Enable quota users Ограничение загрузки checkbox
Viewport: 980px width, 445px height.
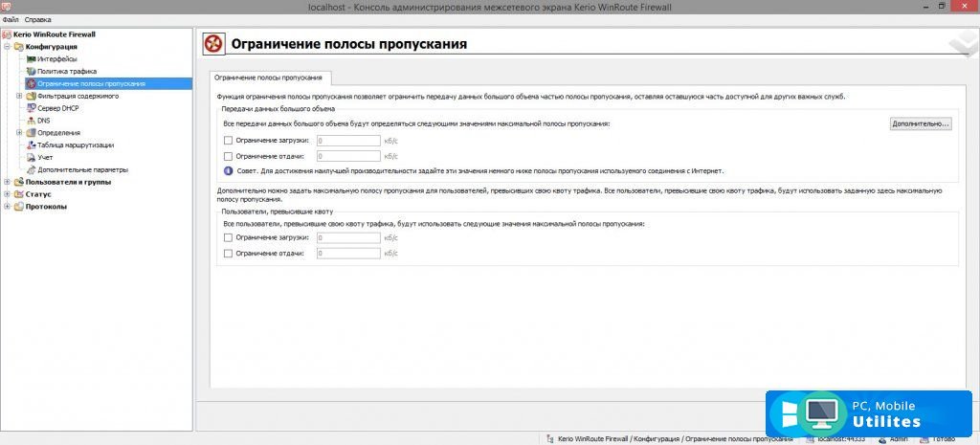tap(228, 237)
